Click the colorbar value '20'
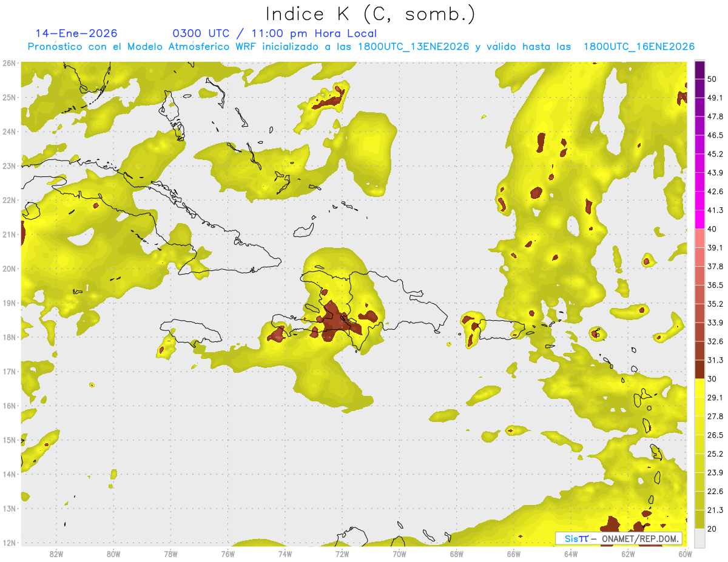Screen dimensions: 728x562 (713, 529)
